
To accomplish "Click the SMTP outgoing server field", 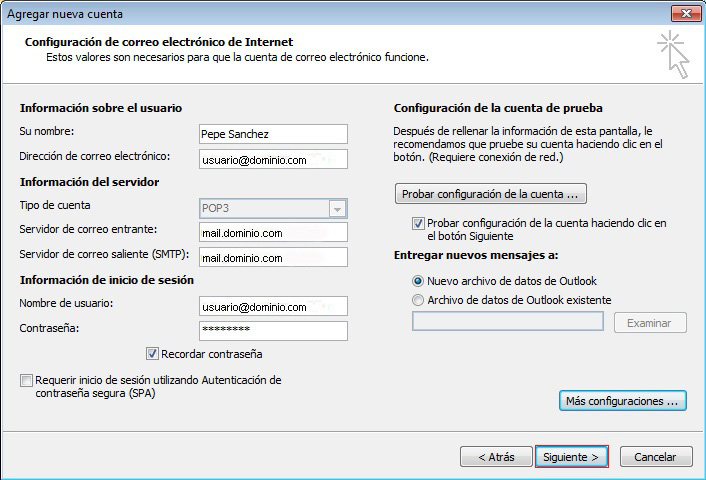I will coord(273,258).
